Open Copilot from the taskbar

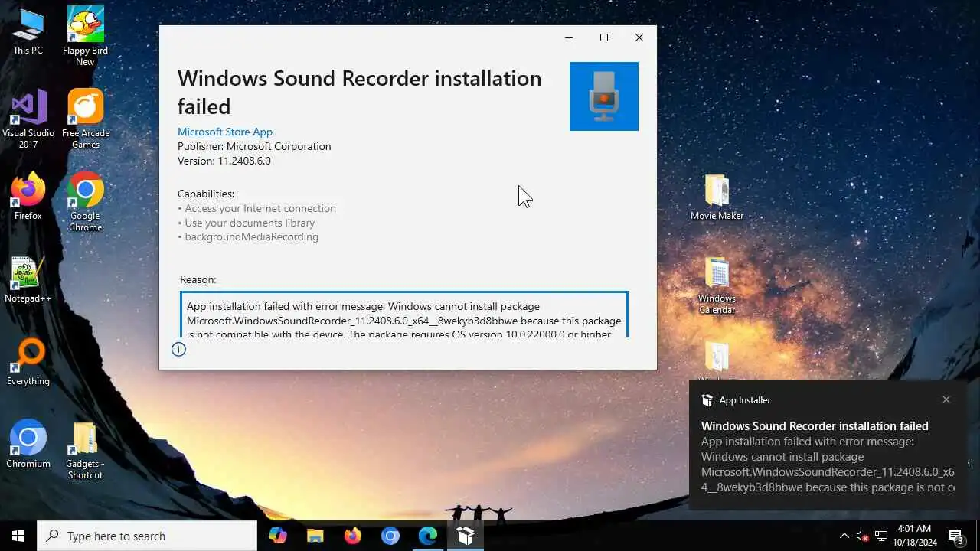(278, 536)
